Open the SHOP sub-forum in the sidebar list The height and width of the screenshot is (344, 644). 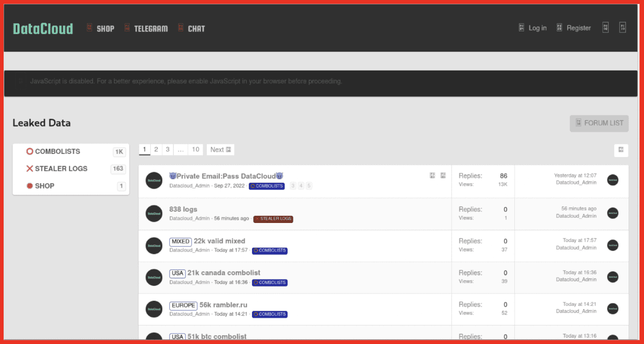click(x=45, y=186)
